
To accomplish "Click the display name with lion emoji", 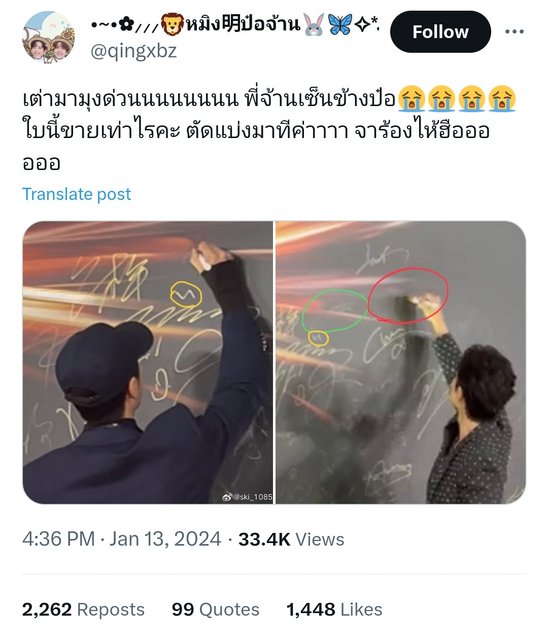I will click(234, 24).
